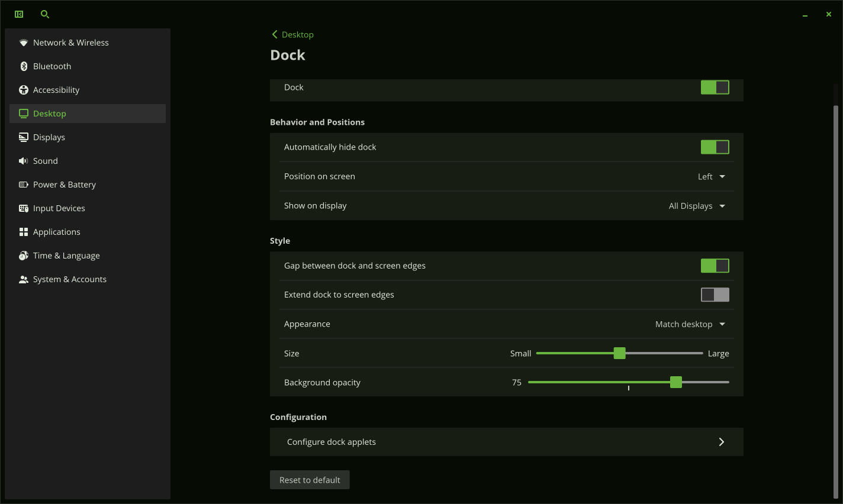Image resolution: width=843 pixels, height=504 pixels.
Task: Click the Applications grid icon
Action: coord(24,232)
